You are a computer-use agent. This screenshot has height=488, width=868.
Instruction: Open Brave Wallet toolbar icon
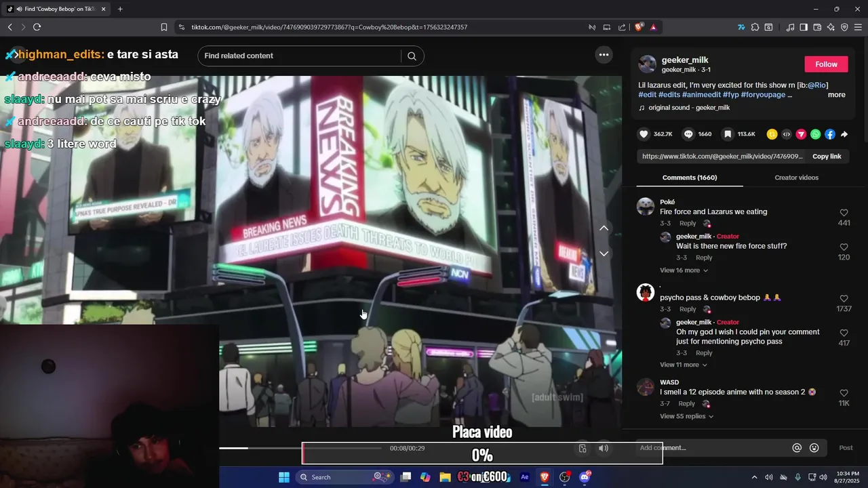tap(817, 27)
